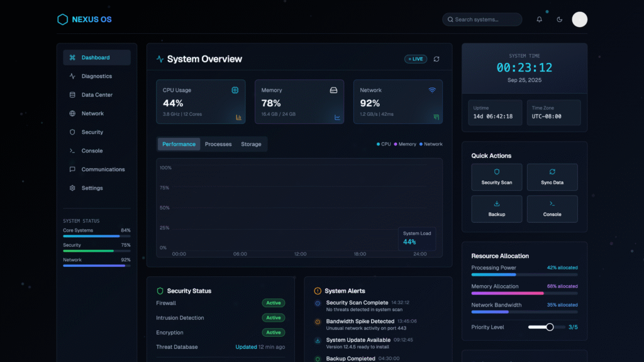The width and height of the screenshot is (644, 362).
Task: Open Data Center in the sidebar
Action: (x=97, y=95)
